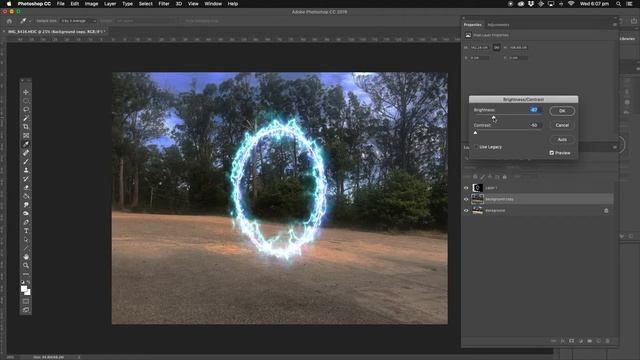Open the Image menu

pos(91,4)
